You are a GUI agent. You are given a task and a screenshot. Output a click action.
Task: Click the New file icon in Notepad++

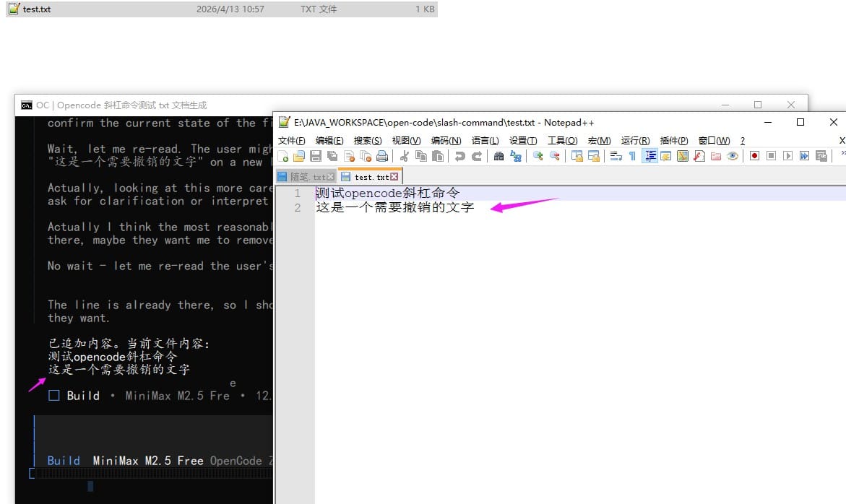click(x=282, y=156)
